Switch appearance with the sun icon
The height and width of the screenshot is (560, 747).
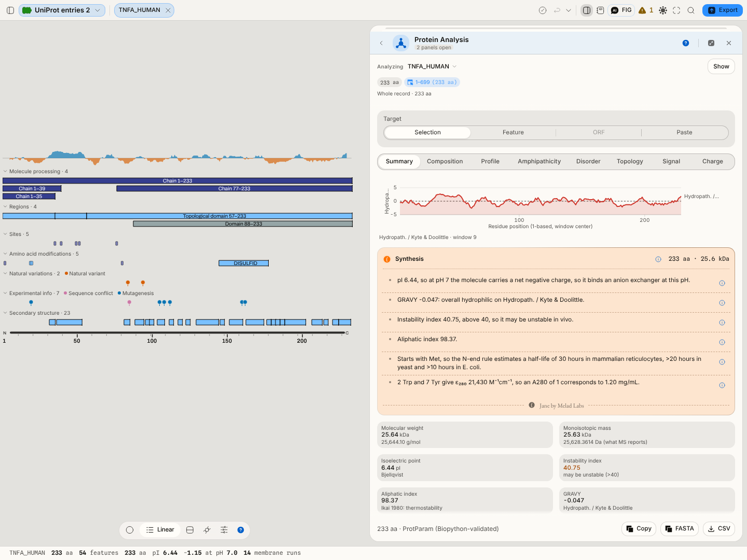click(x=663, y=10)
